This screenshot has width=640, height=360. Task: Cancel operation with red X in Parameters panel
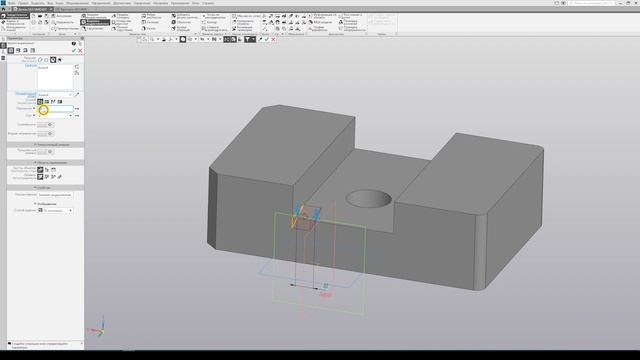click(x=80, y=51)
